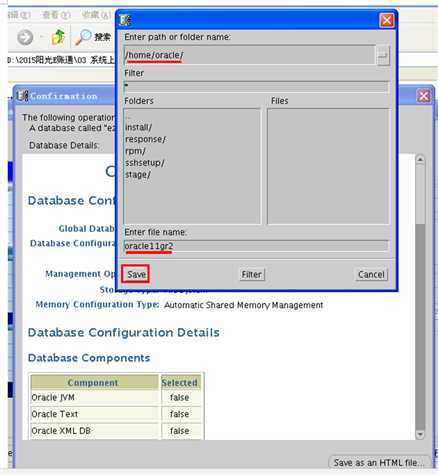Close the file save dialog with red X
The image size is (438, 475).
[387, 20]
